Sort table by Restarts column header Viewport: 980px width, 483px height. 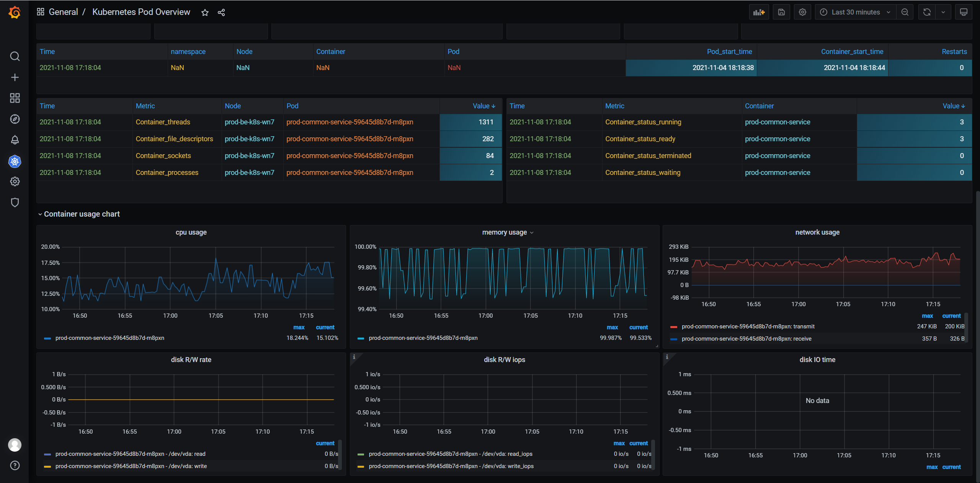point(954,52)
